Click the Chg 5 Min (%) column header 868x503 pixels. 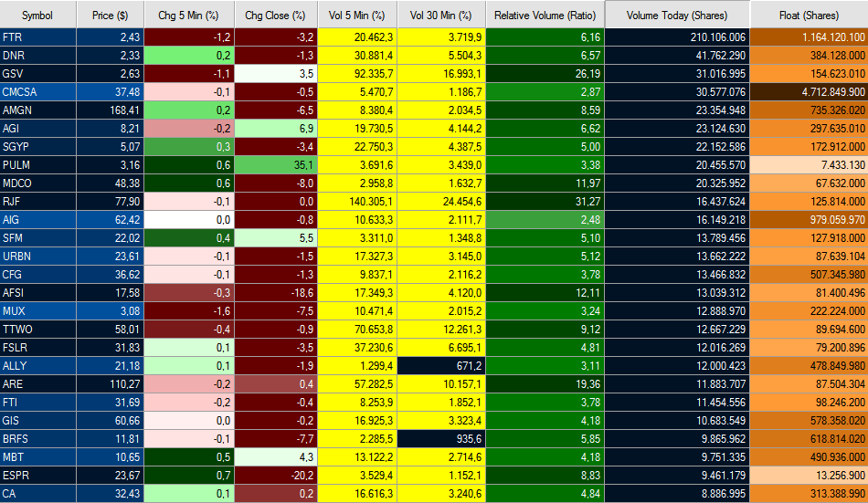tap(189, 15)
